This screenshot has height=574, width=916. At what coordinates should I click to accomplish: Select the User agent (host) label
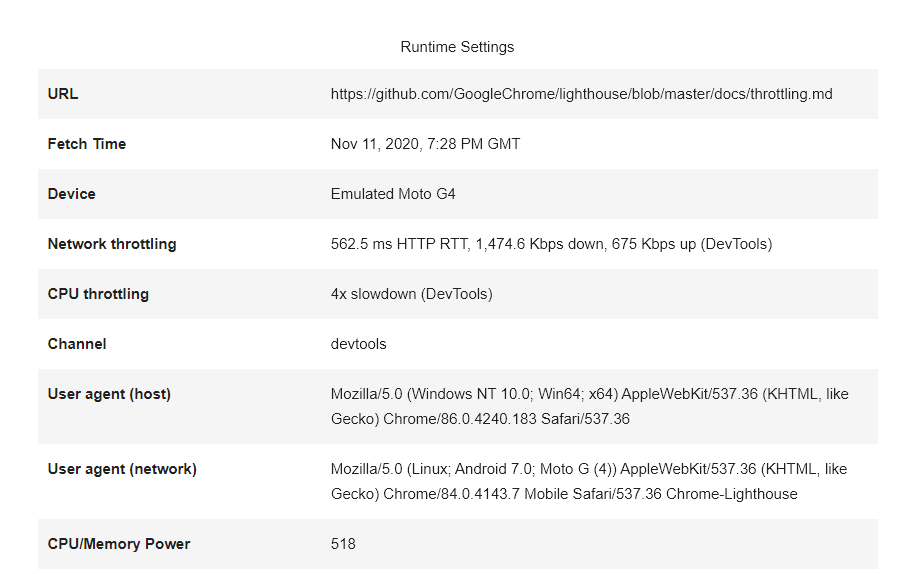pos(109,394)
